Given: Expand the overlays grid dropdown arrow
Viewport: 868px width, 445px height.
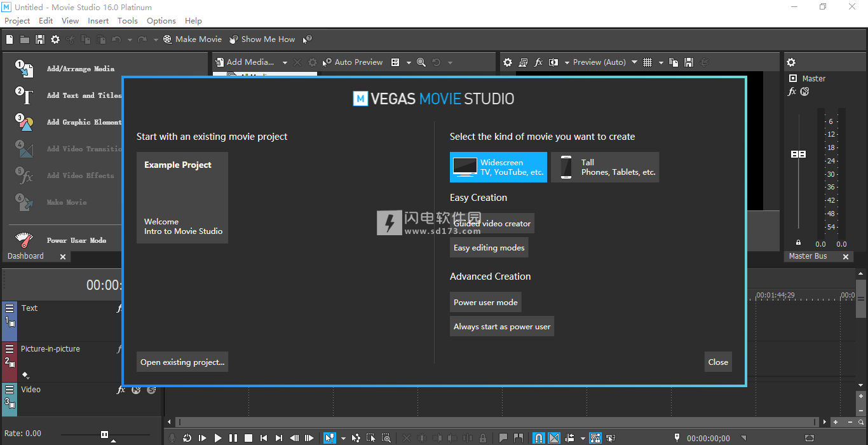Looking at the screenshot, I should point(661,62).
